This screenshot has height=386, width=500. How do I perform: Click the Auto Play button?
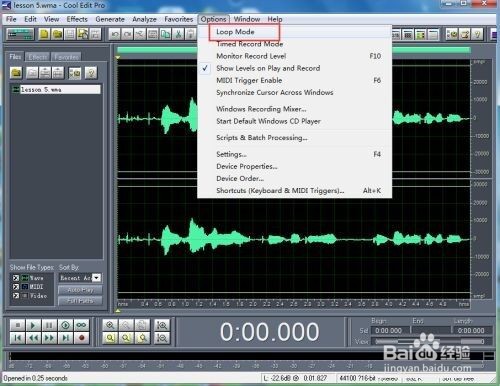(x=80, y=290)
